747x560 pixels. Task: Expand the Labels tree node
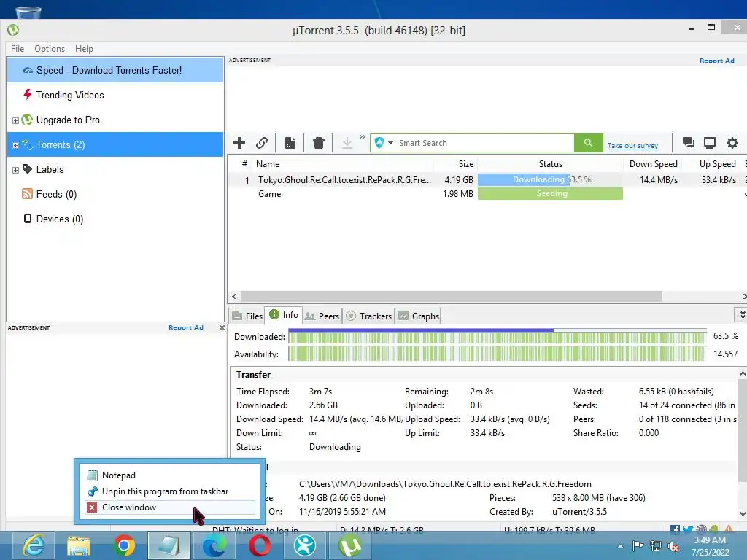pyautogui.click(x=15, y=170)
